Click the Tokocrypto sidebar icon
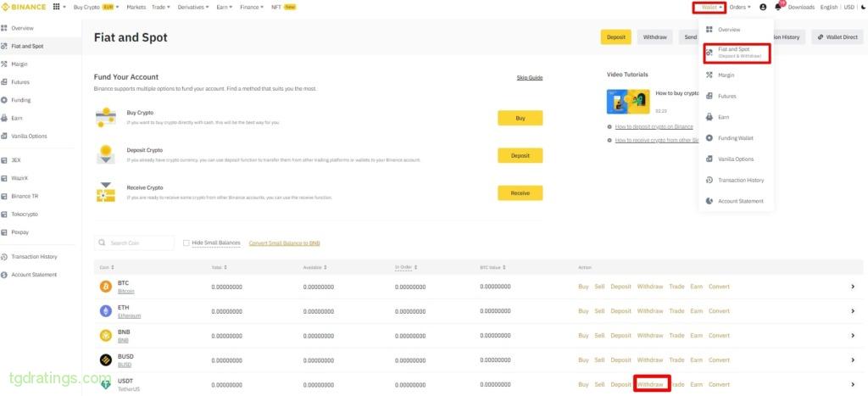 [x=4, y=215]
